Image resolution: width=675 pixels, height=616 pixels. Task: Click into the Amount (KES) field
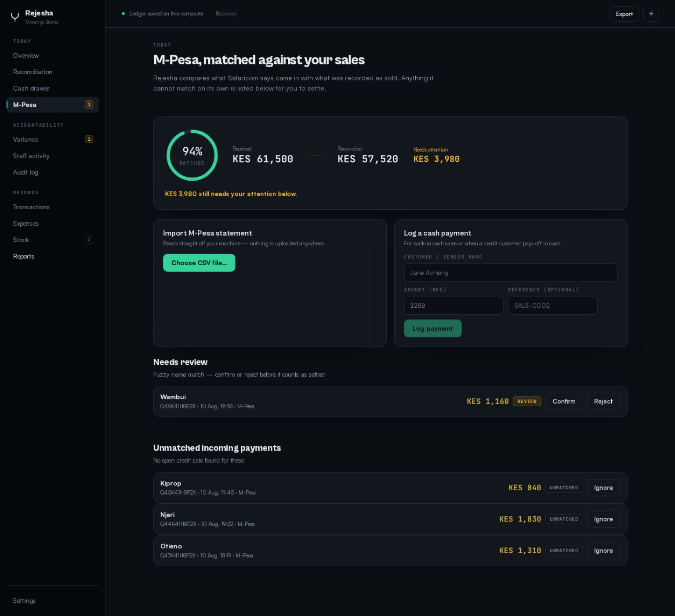[x=454, y=306]
